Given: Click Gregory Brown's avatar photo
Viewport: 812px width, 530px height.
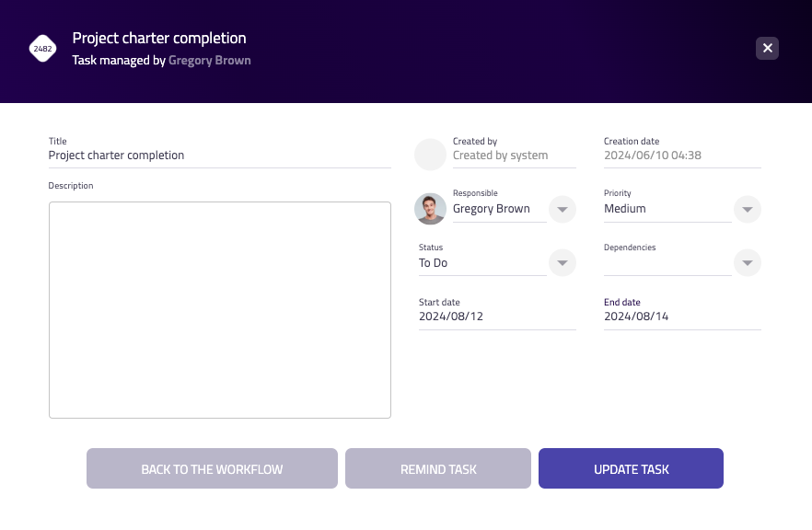Looking at the screenshot, I should pos(430,209).
